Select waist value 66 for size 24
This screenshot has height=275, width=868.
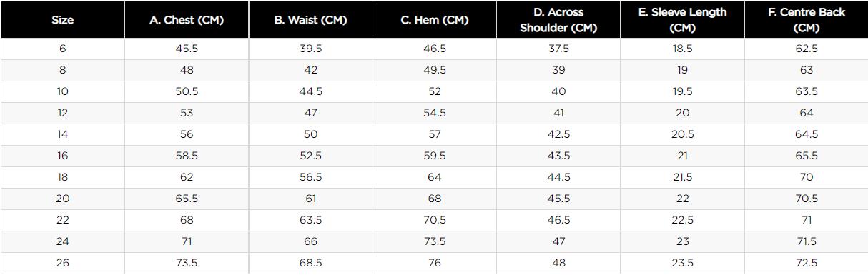click(x=310, y=241)
